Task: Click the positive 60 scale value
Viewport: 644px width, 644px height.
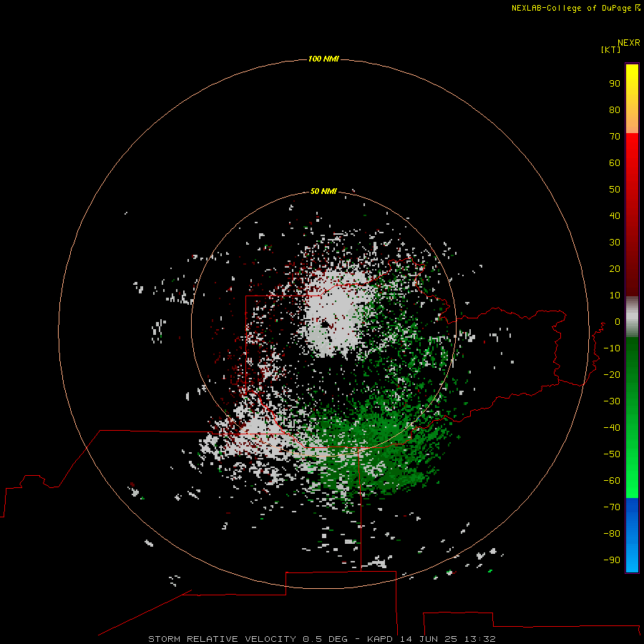Action: (615, 163)
